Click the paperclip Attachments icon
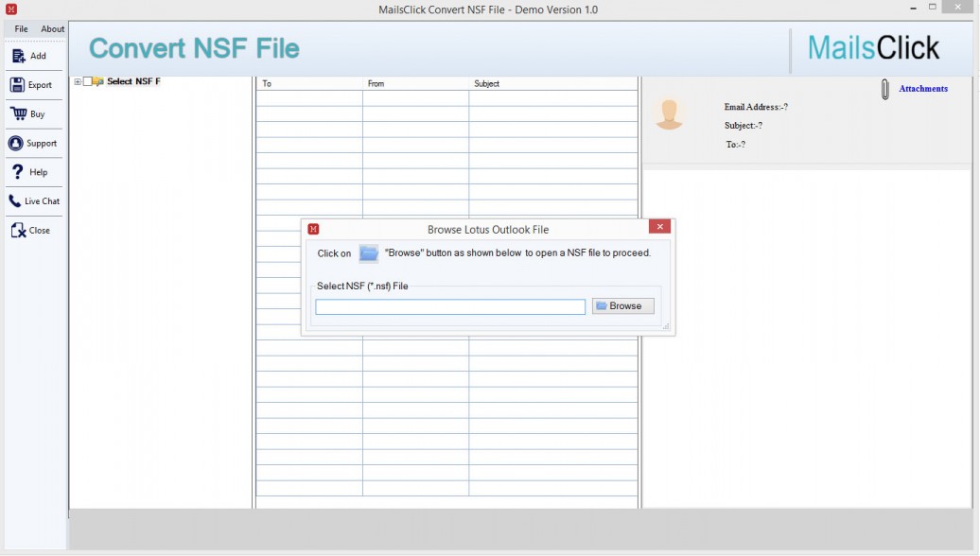The width and height of the screenshot is (980, 556). point(885,90)
